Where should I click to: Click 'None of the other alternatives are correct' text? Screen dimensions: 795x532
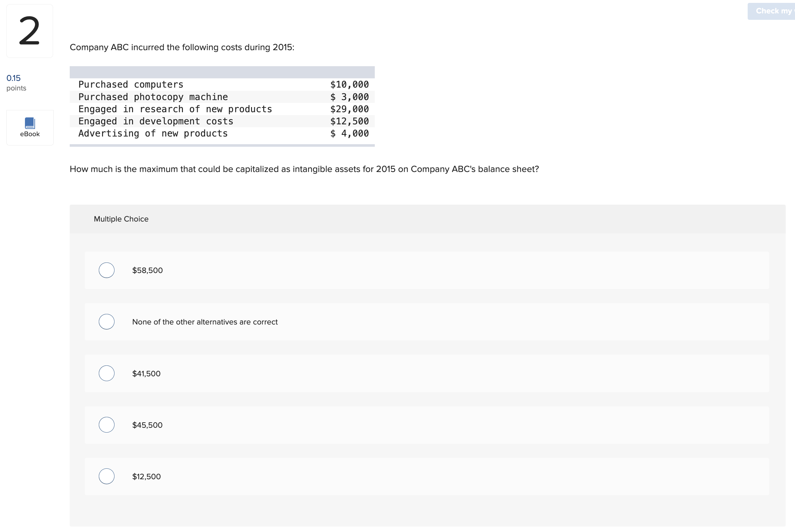coord(205,322)
